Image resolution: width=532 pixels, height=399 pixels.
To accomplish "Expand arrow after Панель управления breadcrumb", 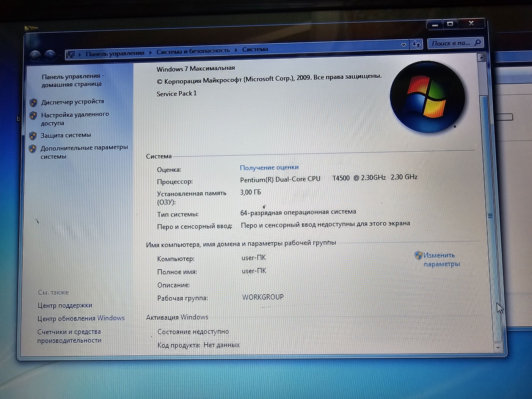I will click(x=151, y=53).
